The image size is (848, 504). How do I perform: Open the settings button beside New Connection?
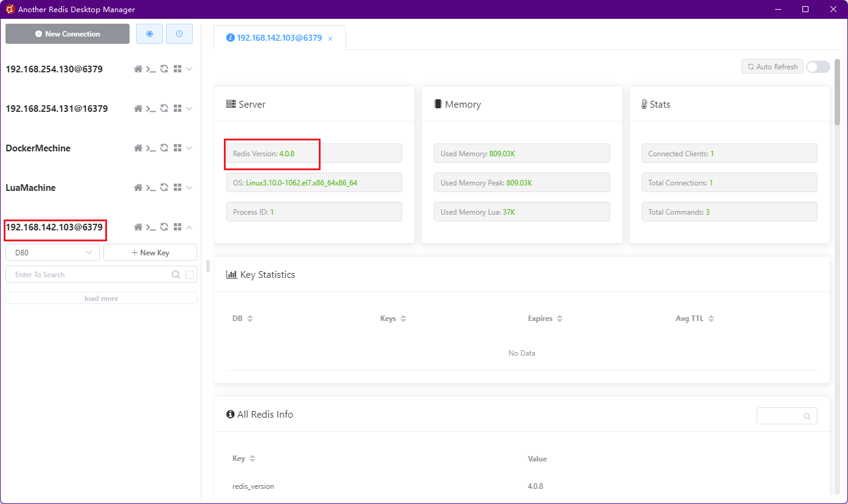(150, 34)
